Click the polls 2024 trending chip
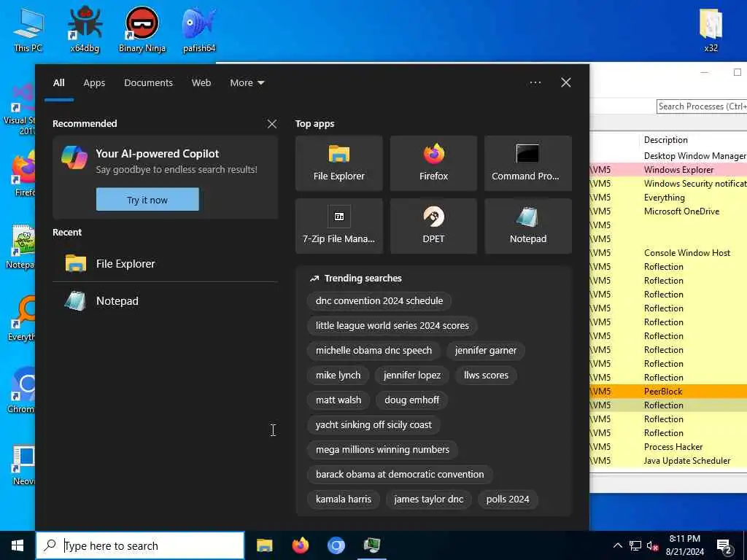This screenshot has width=747, height=560. coord(508,499)
